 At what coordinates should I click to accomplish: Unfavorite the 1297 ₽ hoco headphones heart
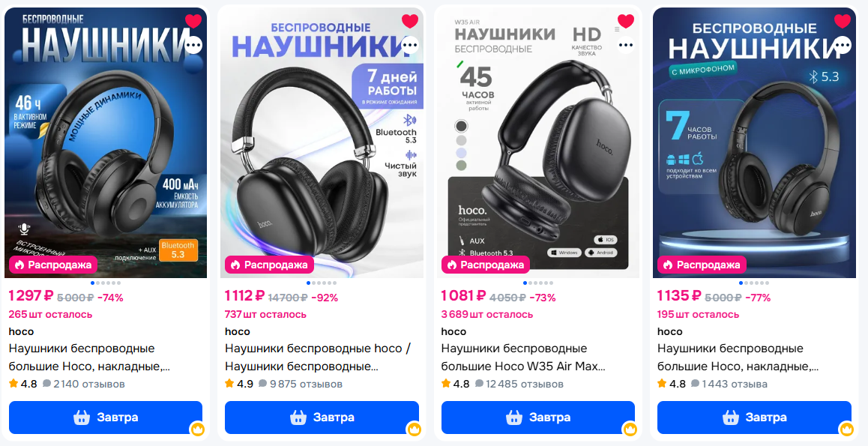[x=193, y=21]
